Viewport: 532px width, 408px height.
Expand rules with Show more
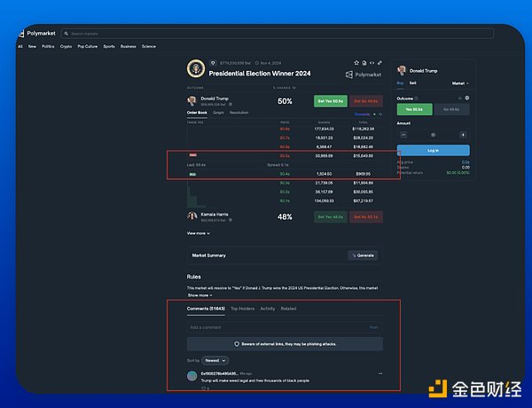[x=199, y=295]
